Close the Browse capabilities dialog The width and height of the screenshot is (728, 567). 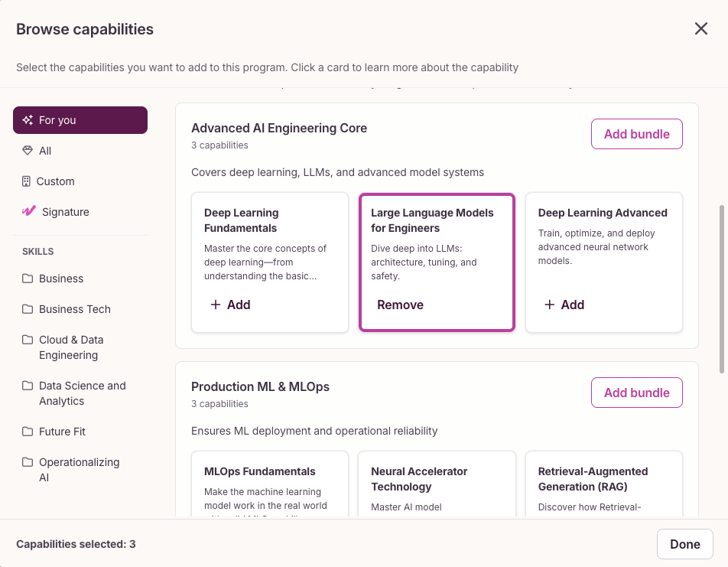tap(700, 28)
